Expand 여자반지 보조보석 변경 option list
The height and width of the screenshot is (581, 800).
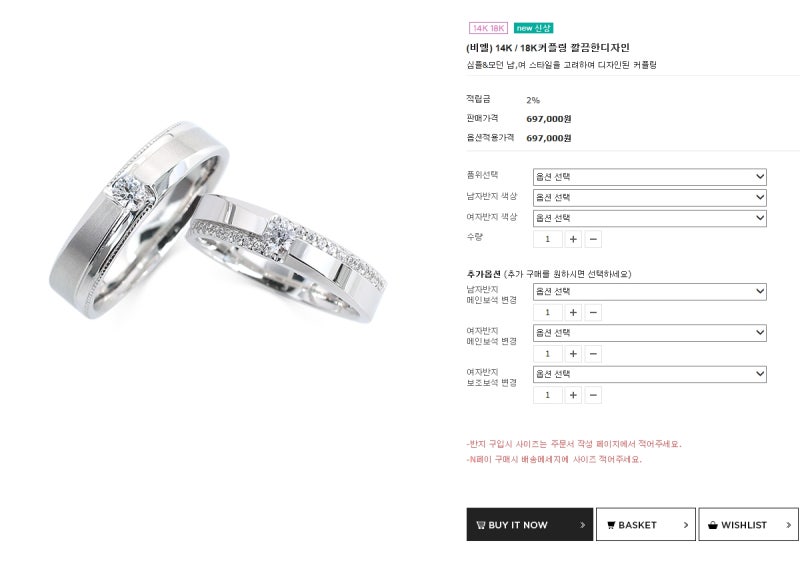[x=649, y=374]
